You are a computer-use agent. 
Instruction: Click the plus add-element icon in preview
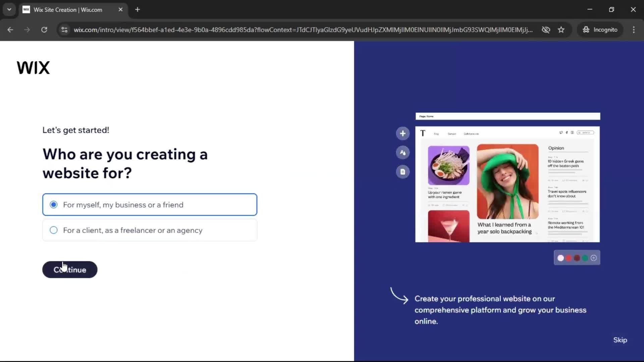(x=402, y=133)
